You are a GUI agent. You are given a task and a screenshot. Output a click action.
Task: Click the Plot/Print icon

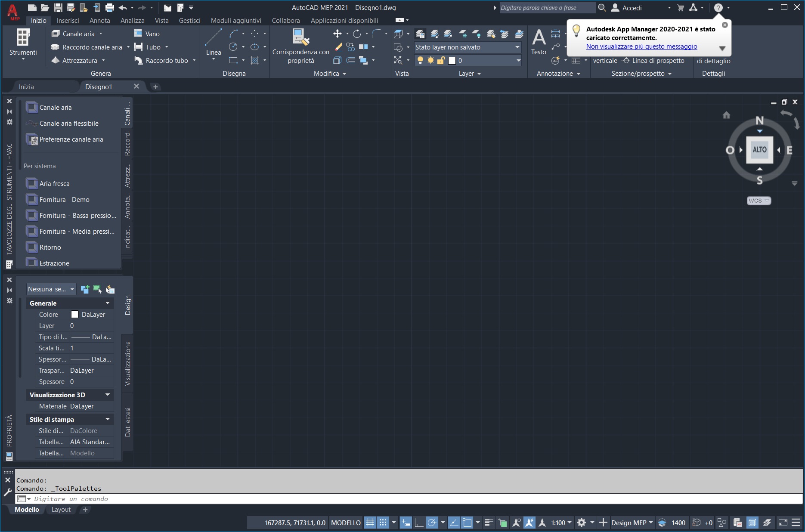coord(110,8)
